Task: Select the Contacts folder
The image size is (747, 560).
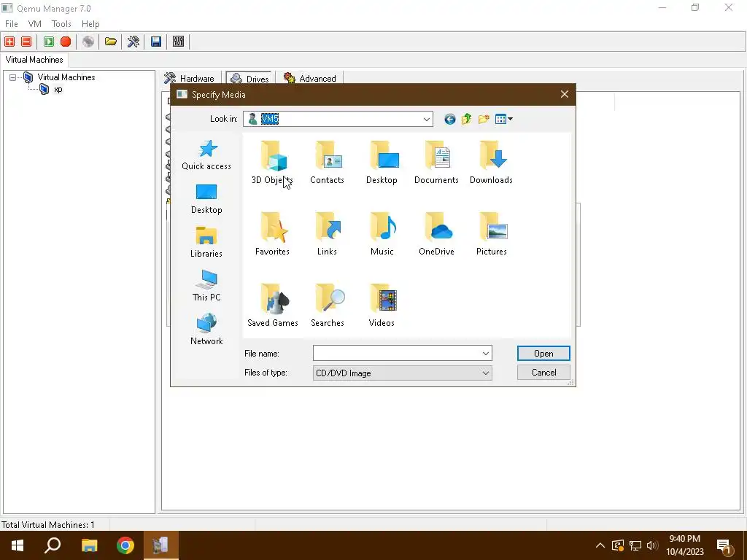Action: (x=327, y=163)
